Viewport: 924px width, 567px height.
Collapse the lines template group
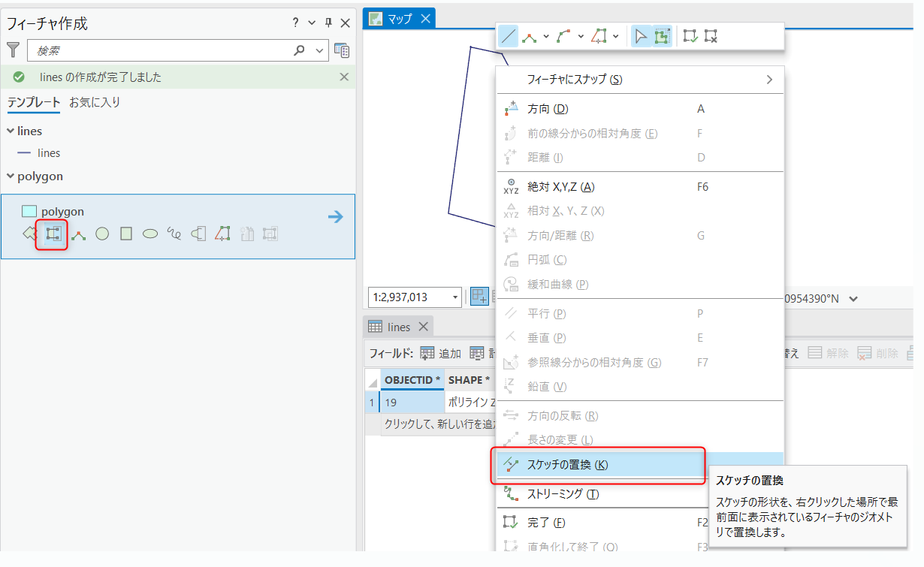point(11,131)
